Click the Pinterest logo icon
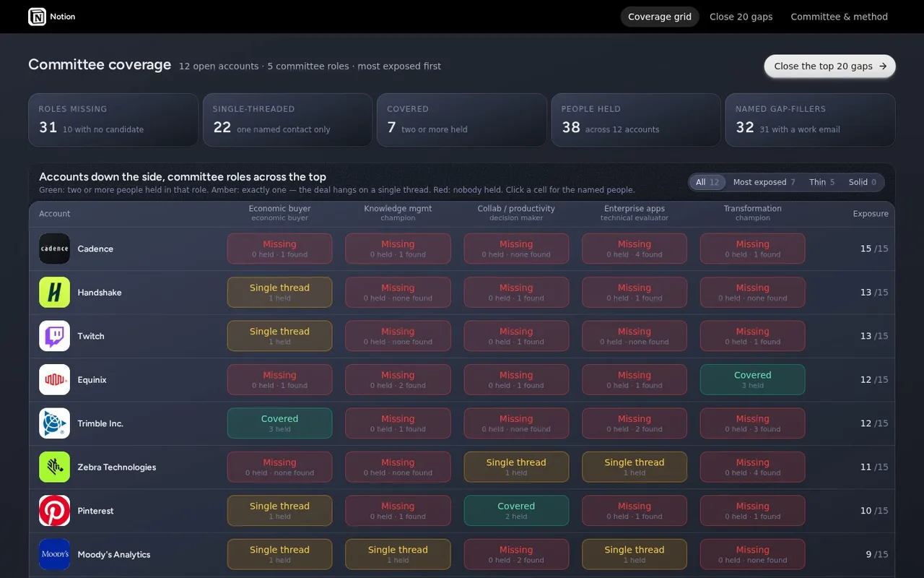 click(x=54, y=511)
